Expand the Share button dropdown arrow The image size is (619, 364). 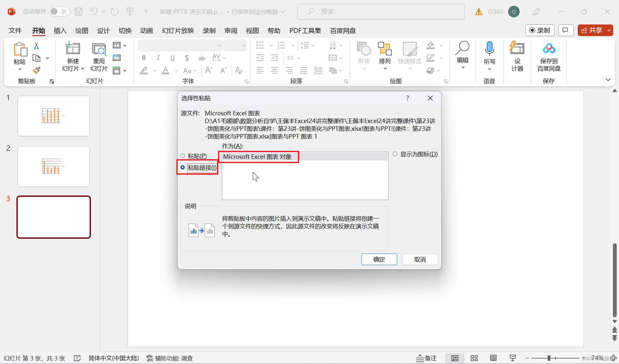(609, 30)
